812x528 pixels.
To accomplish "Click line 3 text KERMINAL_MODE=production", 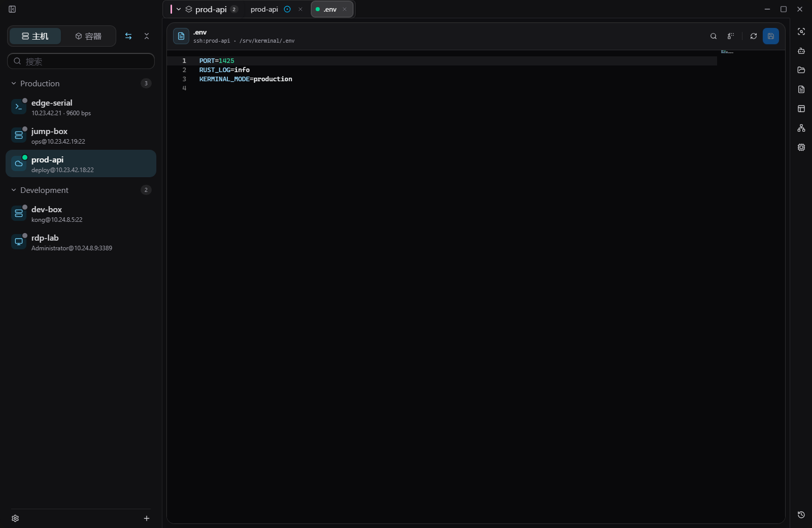I will [x=246, y=79].
